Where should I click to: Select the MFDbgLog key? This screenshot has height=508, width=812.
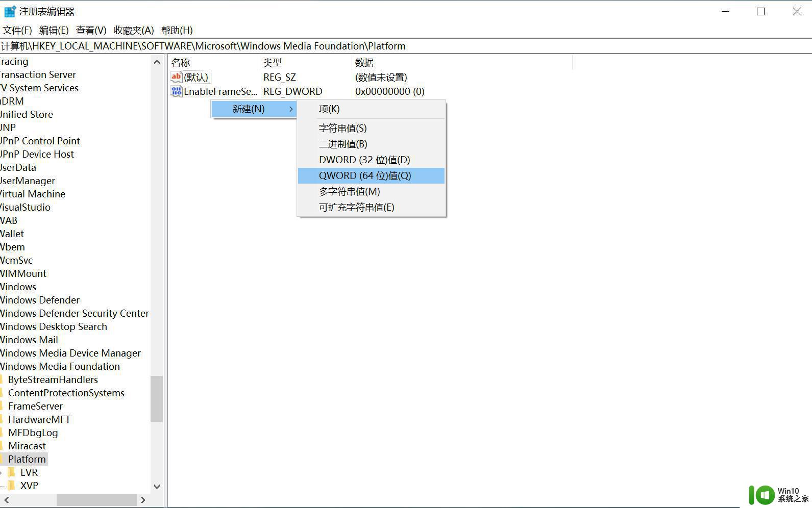[x=33, y=433]
